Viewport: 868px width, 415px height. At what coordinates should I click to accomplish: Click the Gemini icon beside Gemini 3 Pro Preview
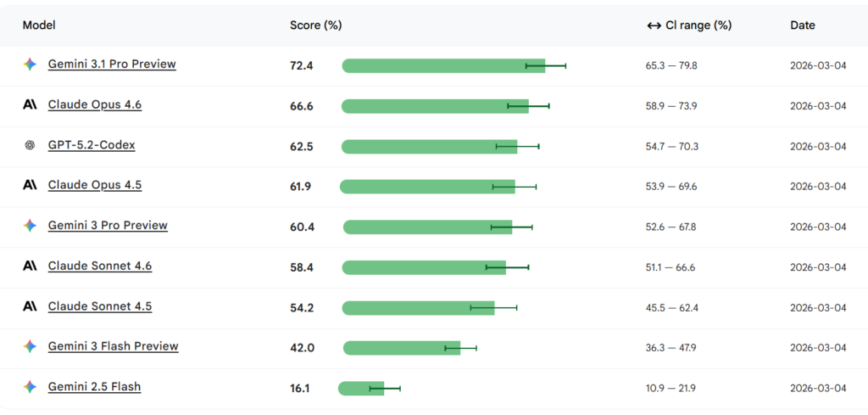(30, 226)
